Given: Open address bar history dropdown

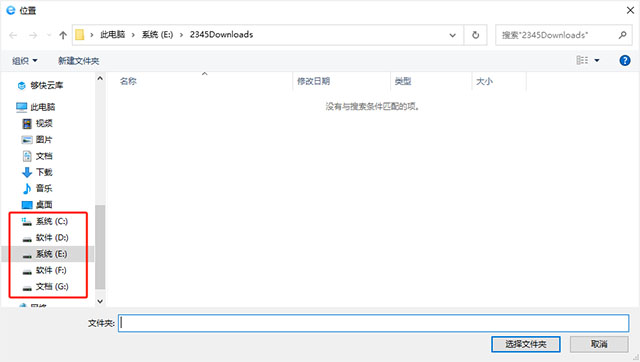Looking at the screenshot, I should coord(453,35).
